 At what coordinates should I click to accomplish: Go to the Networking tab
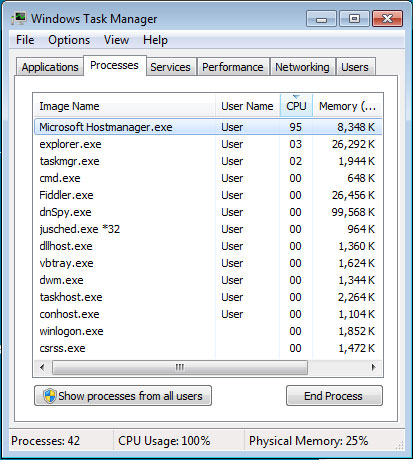tap(302, 67)
